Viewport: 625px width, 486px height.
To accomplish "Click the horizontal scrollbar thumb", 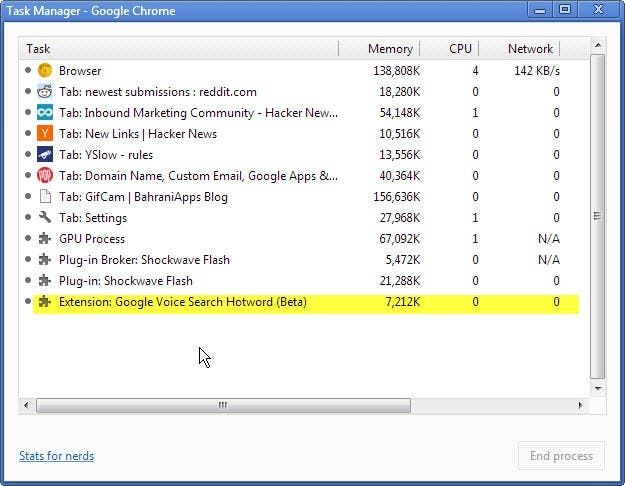I will point(223,405).
